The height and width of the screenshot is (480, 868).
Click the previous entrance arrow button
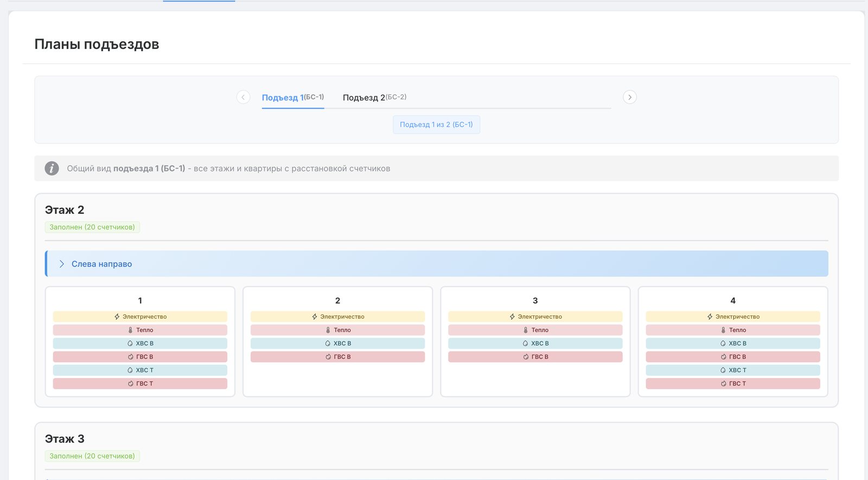click(244, 97)
